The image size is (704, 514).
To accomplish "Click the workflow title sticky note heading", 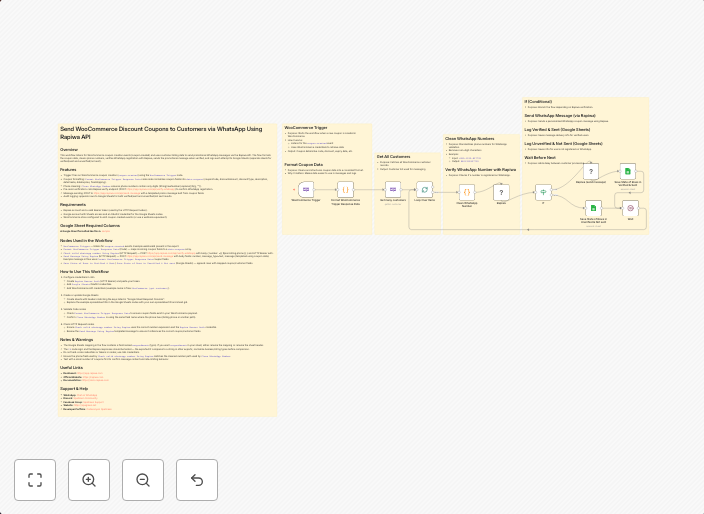I will coord(160,133).
